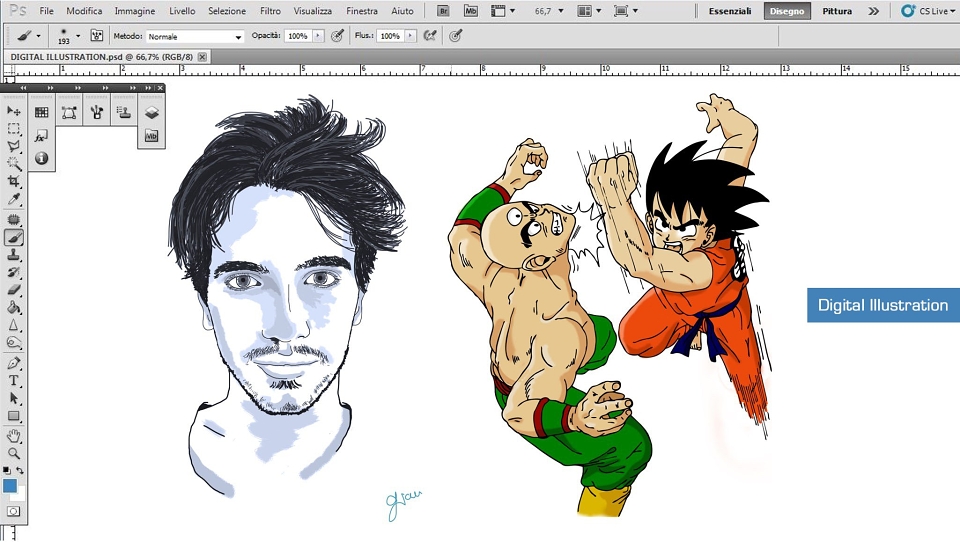Open the Opacità slider arrow

click(x=318, y=36)
